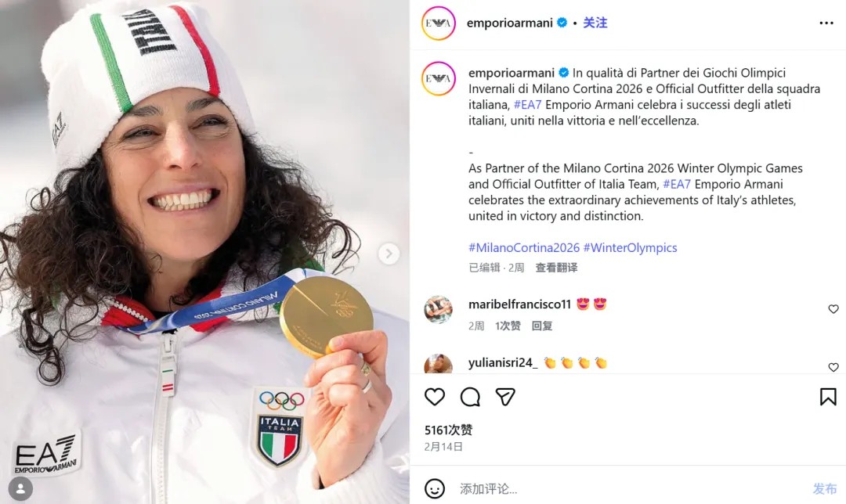The width and height of the screenshot is (846, 504).
Task: Reply to maribelfrancisco11 via 回复
Action: point(542,326)
